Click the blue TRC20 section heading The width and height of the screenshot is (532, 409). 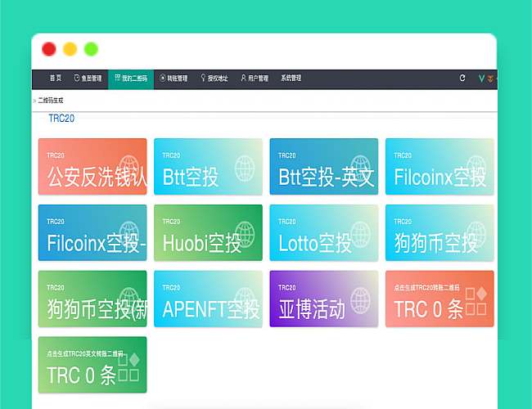61,119
